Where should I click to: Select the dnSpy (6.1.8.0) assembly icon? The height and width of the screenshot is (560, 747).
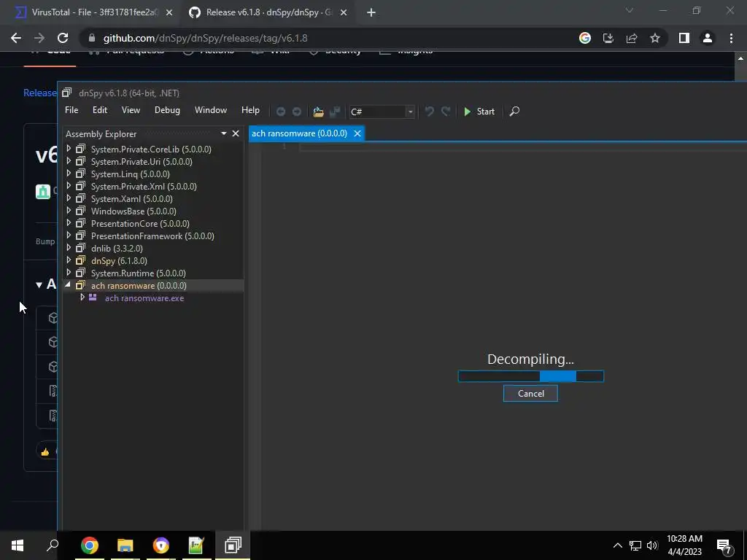tap(80, 260)
